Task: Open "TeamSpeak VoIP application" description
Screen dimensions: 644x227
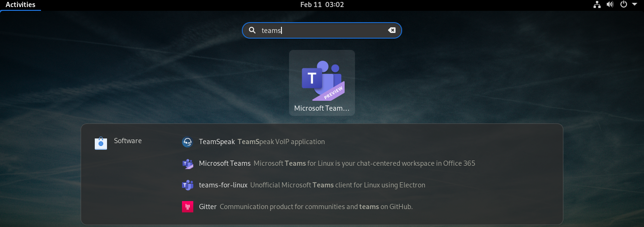Action: tap(281, 142)
